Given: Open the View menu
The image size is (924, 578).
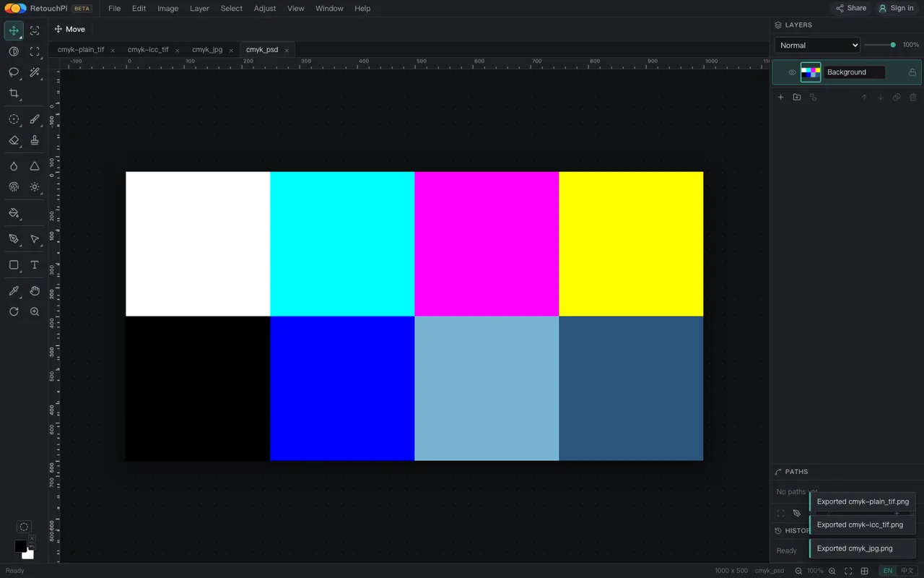Looking at the screenshot, I should click(x=296, y=9).
